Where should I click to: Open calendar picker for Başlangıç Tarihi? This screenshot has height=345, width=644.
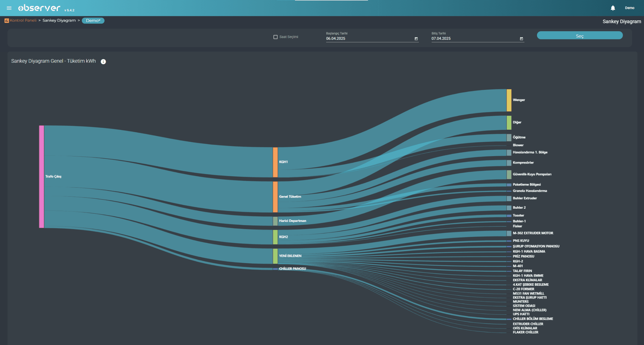pos(416,39)
